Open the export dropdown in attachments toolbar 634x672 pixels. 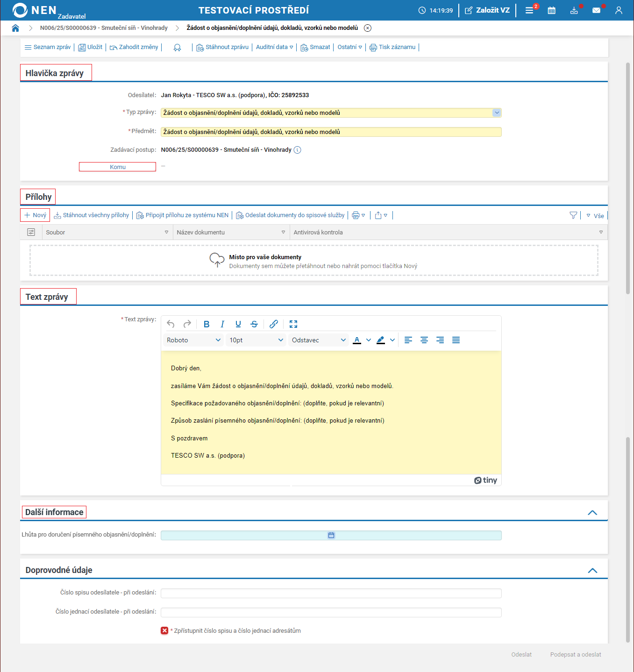click(x=381, y=215)
